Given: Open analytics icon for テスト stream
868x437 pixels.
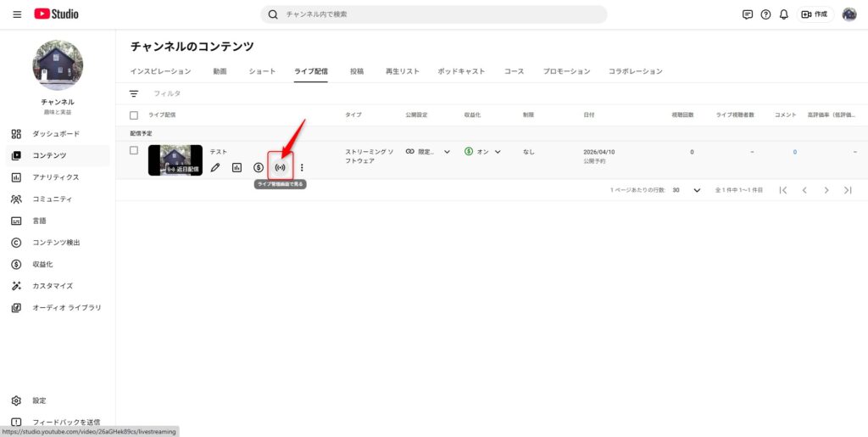Looking at the screenshot, I should (x=237, y=167).
